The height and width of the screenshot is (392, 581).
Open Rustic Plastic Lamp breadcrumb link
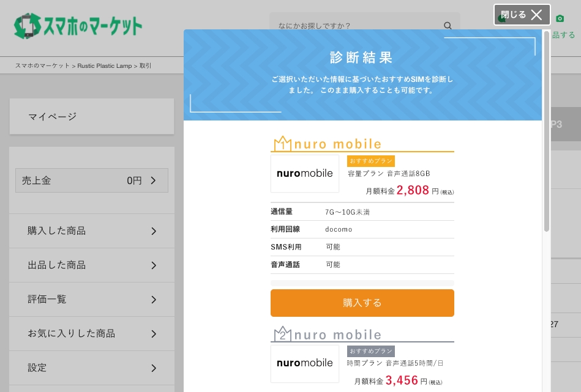(x=105, y=65)
